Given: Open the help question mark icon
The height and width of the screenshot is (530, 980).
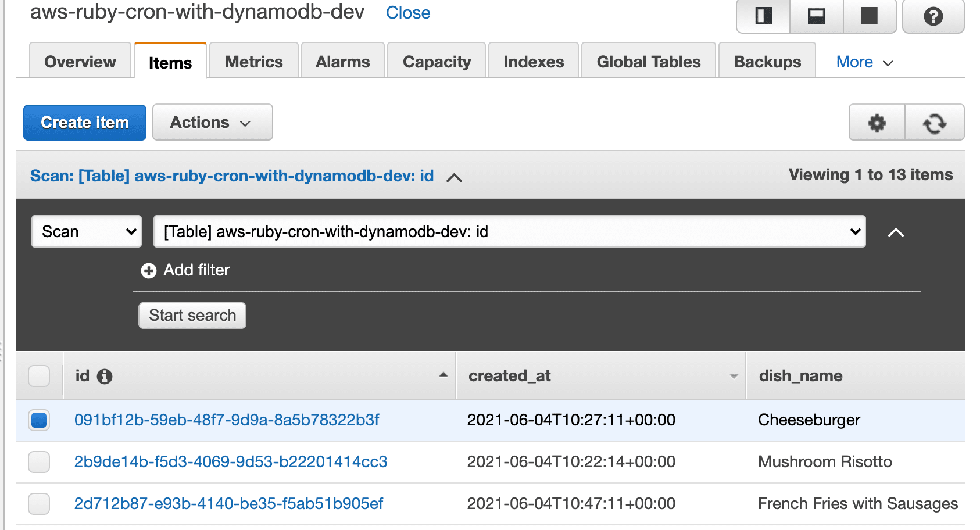Looking at the screenshot, I should [933, 16].
